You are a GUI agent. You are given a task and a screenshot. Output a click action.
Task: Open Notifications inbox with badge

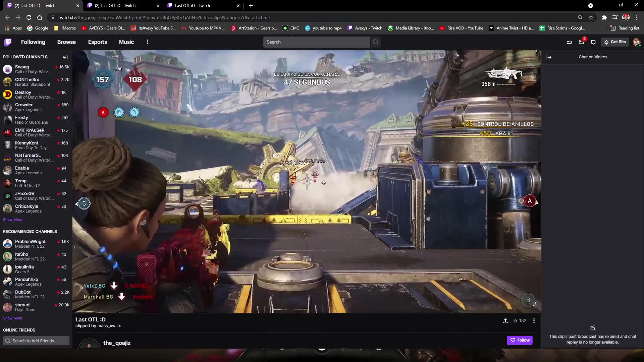[x=581, y=42]
